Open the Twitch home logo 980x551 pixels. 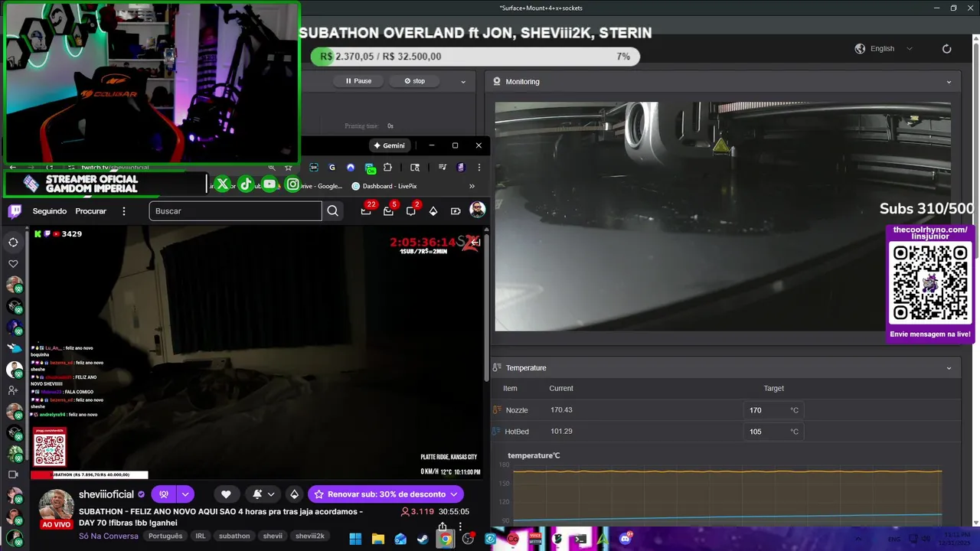[x=14, y=211]
